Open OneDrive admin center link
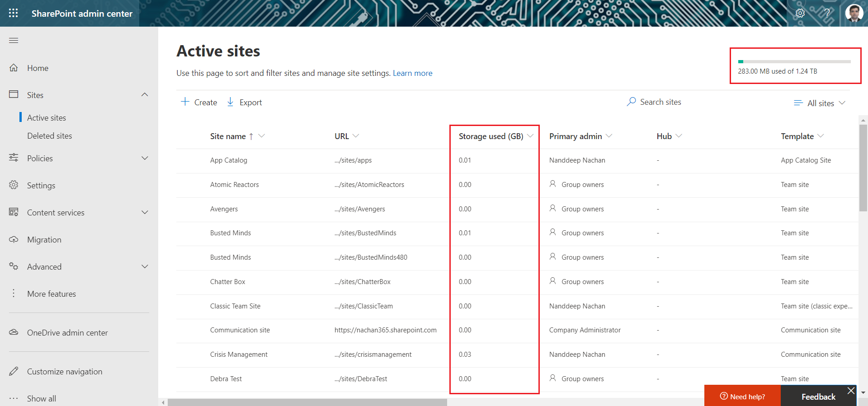Image resolution: width=868 pixels, height=406 pixels. [67, 333]
